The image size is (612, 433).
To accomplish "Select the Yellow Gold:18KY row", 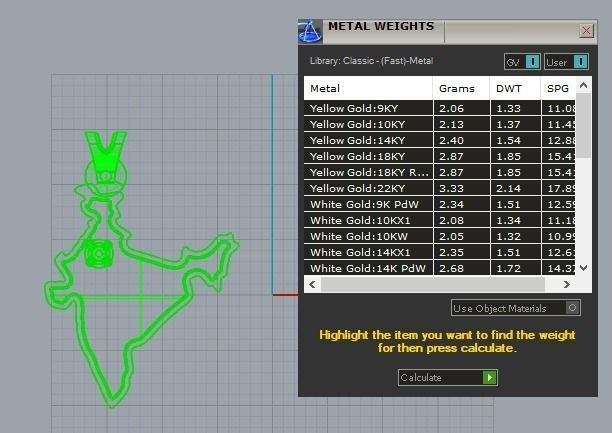I will click(x=439, y=156).
